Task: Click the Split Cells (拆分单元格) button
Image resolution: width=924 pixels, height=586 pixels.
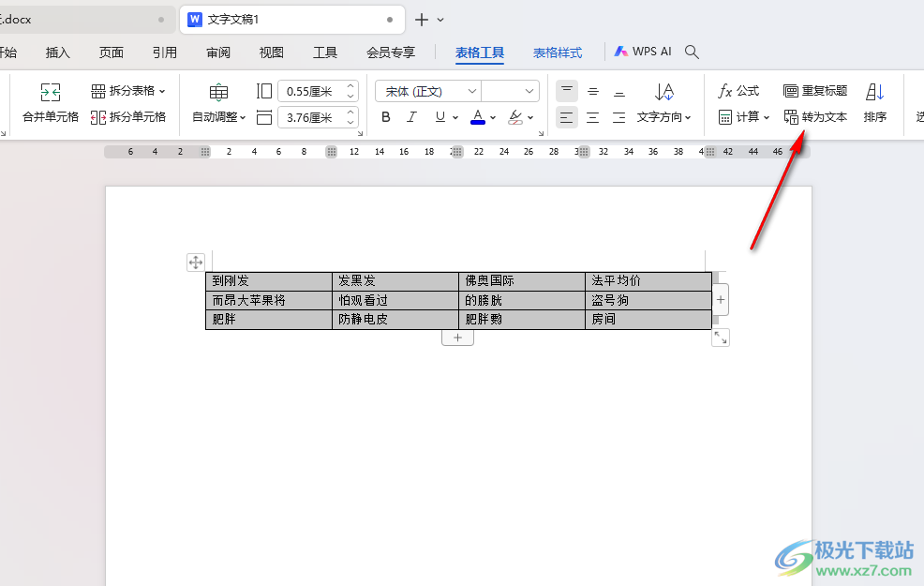Action: tap(127, 117)
